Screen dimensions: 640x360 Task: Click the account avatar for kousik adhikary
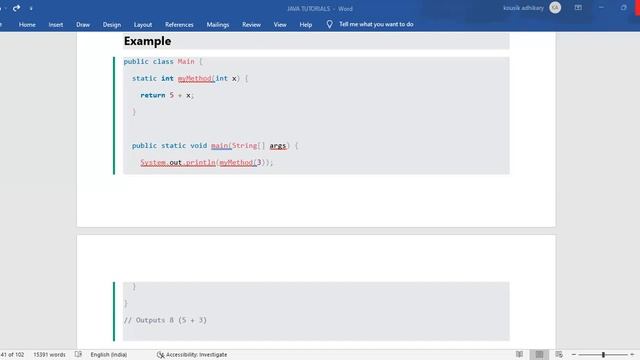pos(555,8)
